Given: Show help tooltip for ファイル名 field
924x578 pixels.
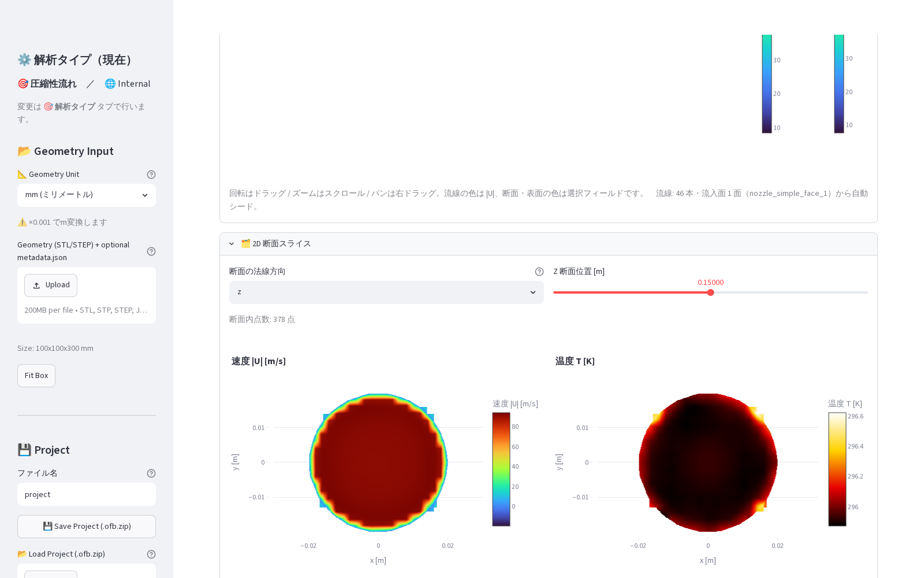Looking at the screenshot, I should (x=151, y=473).
